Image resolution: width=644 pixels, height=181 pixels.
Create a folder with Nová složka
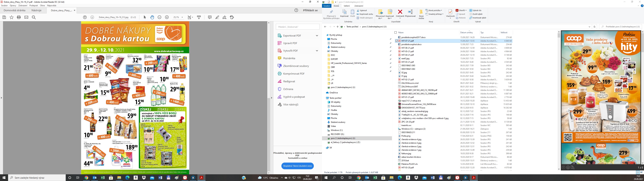tap(421, 14)
